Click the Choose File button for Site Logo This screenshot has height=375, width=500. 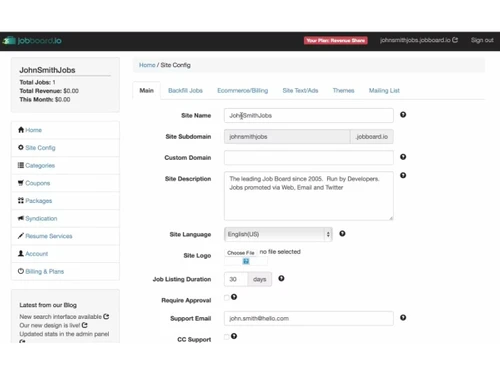(241, 253)
